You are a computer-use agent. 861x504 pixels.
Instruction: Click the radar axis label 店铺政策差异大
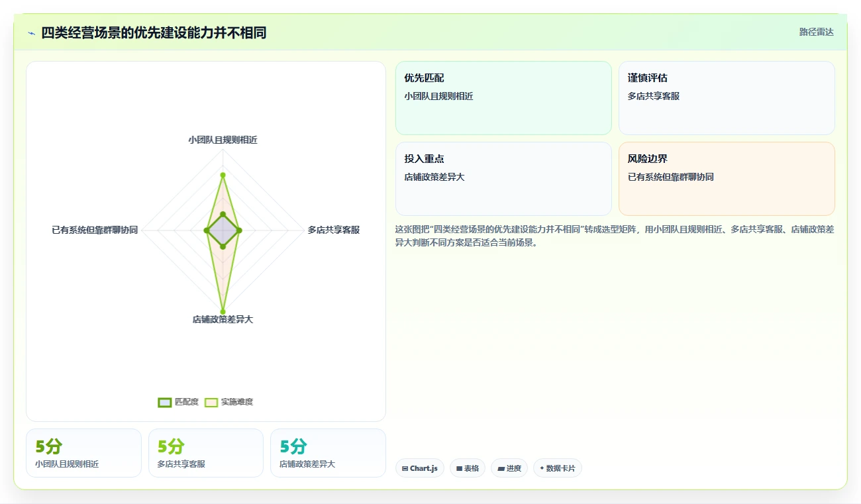tap(223, 319)
